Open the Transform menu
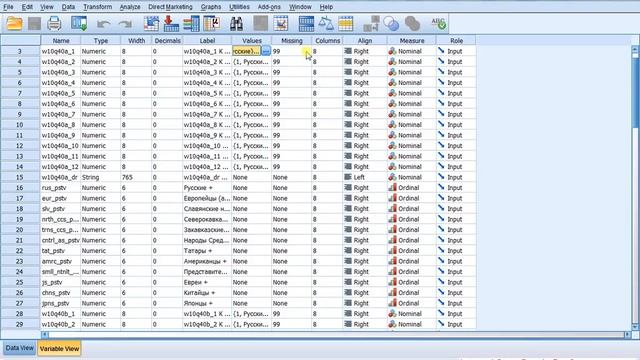The height and width of the screenshot is (360, 640). point(98,7)
